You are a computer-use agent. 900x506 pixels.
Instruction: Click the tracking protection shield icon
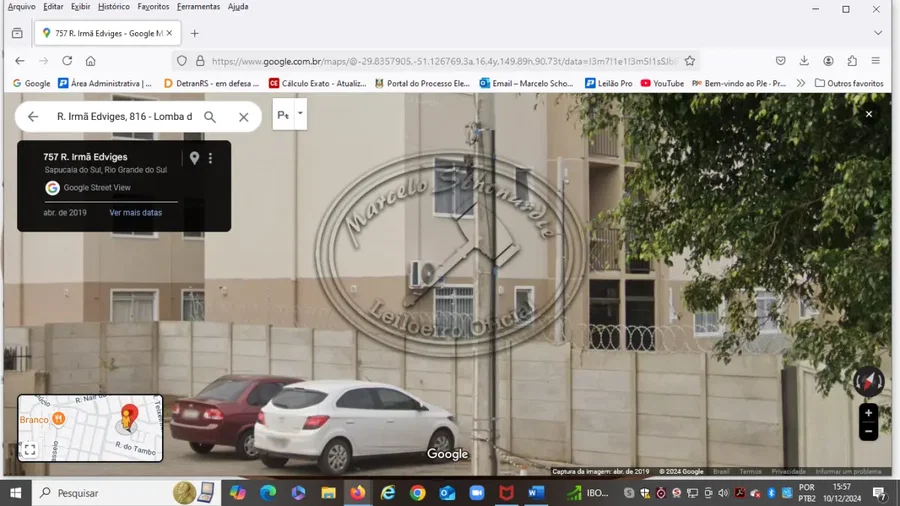coord(182,61)
